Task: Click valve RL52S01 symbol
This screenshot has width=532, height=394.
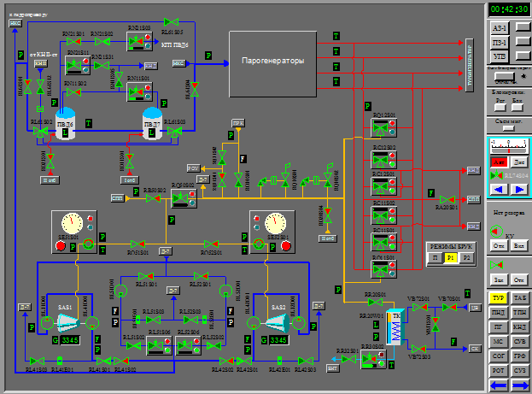Action: (x=201, y=276)
